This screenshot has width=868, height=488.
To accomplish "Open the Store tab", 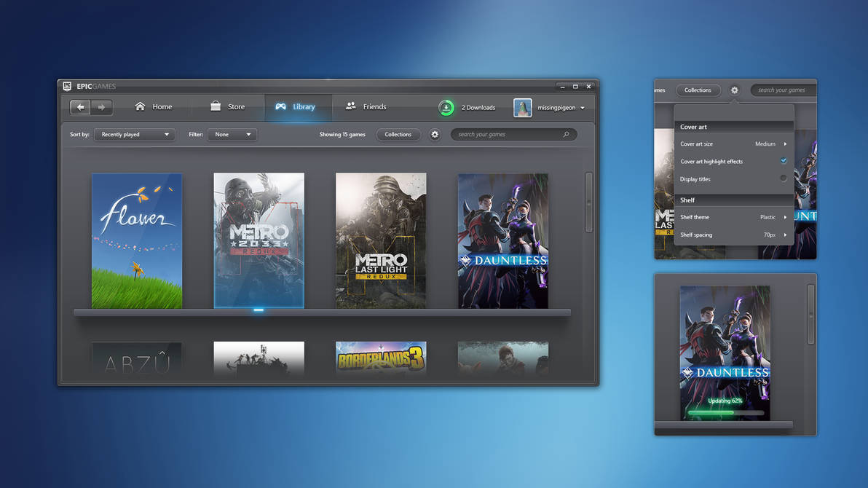I will pyautogui.click(x=227, y=106).
